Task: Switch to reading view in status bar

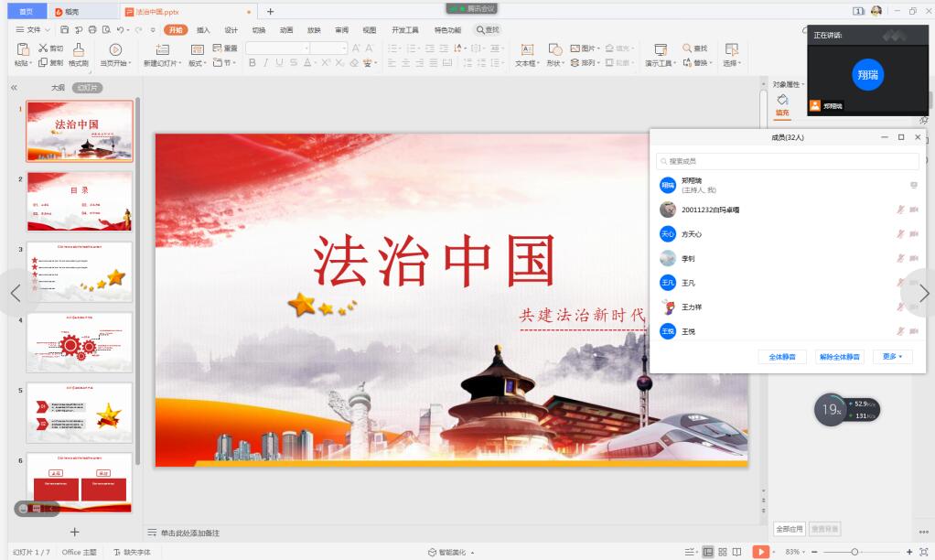Action: point(737,552)
